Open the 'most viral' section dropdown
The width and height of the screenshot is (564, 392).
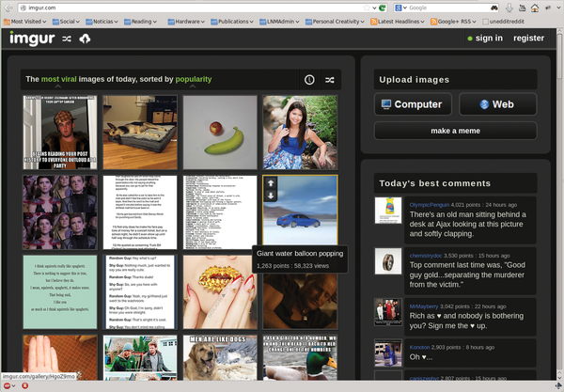click(58, 80)
